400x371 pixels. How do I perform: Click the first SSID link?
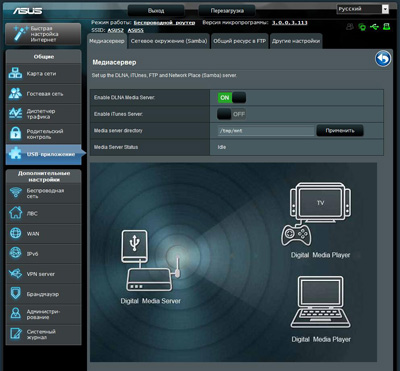(x=115, y=30)
